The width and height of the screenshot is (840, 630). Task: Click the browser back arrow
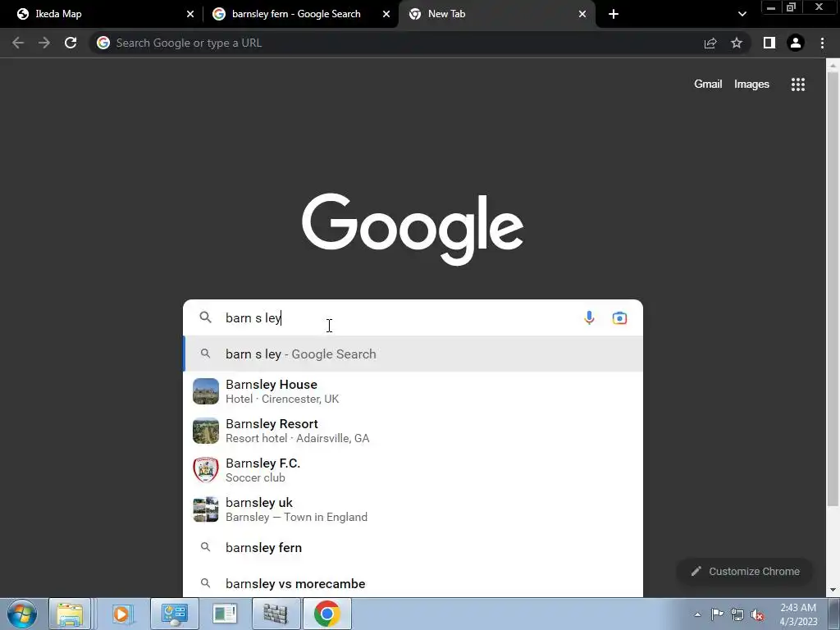pyautogui.click(x=18, y=43)
